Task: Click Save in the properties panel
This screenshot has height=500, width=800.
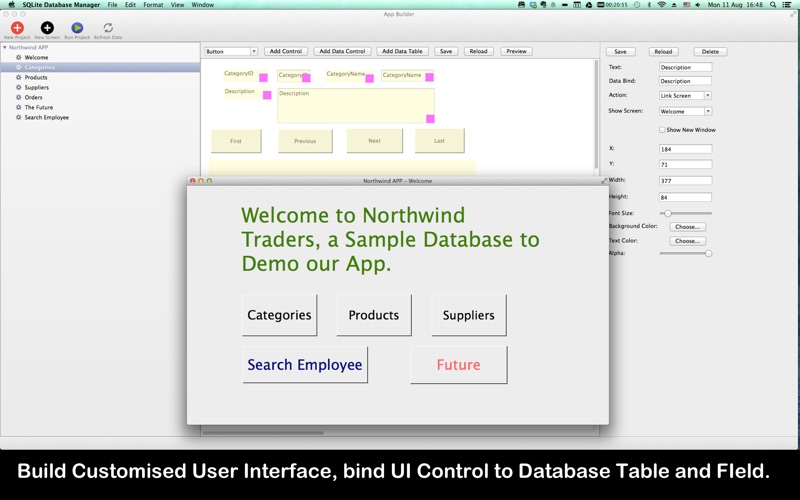Action: pos(620,52)
